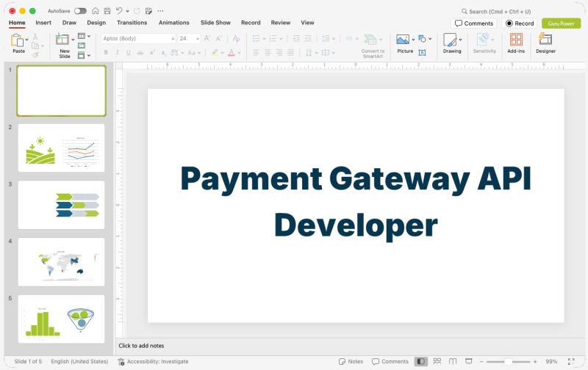The width and height of the screenshot is (588, 370).
Task: Decrease the indent level
Action: [x=296, y=38]
